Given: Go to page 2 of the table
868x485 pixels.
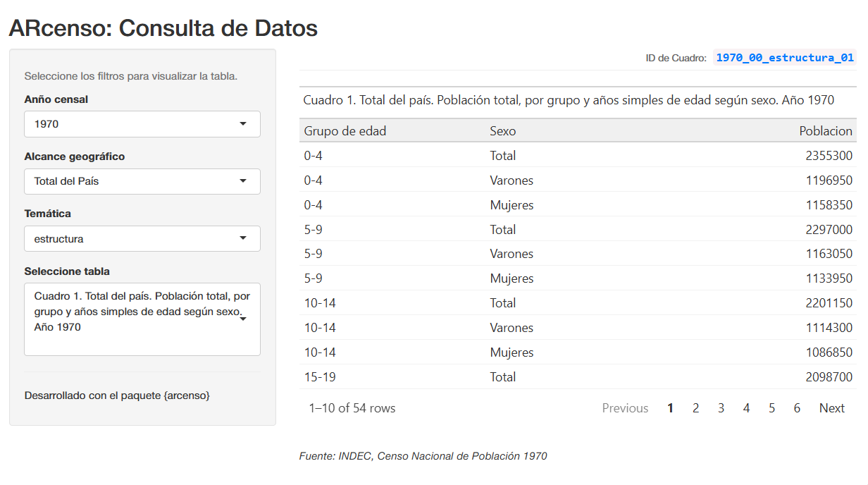Looking at the screenshot, I should pos(695,407).
